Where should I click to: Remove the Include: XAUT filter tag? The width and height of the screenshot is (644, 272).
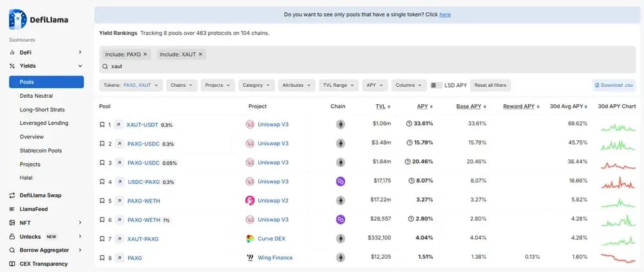(200, 55)
